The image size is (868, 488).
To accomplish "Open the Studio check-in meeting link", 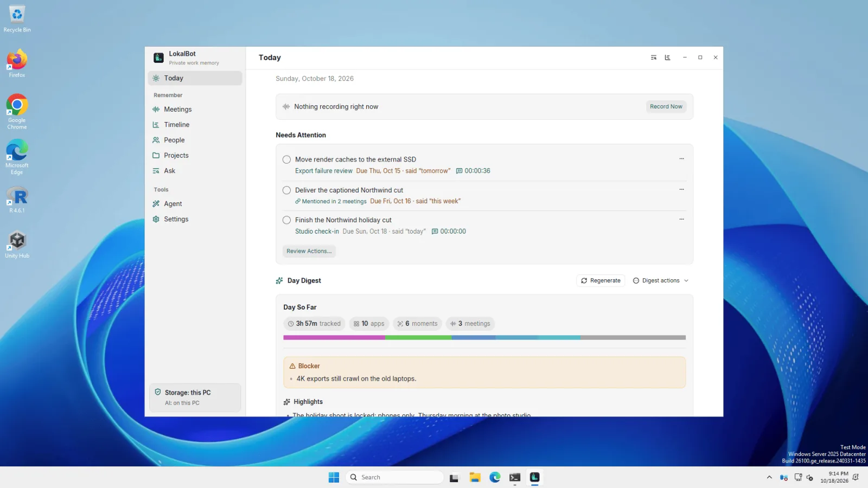I will (317, 232).
